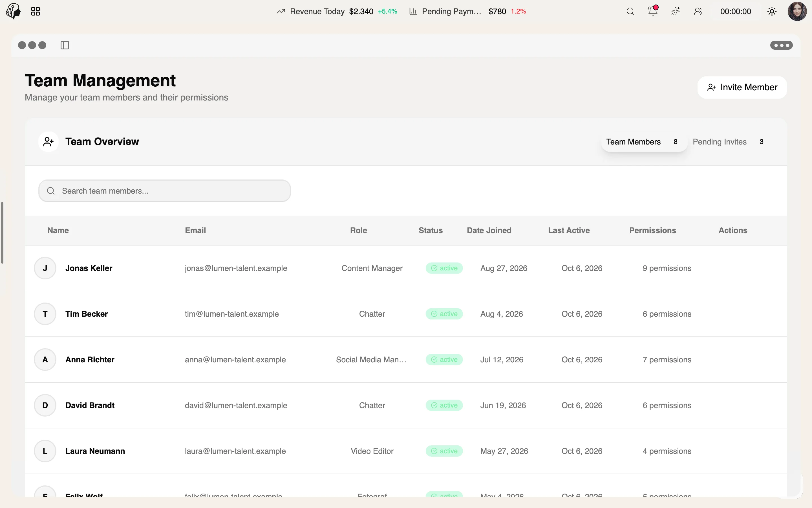Click tim@lumen-talent.example email
Screen dimensions: 812x508
(x=232, y=314)
